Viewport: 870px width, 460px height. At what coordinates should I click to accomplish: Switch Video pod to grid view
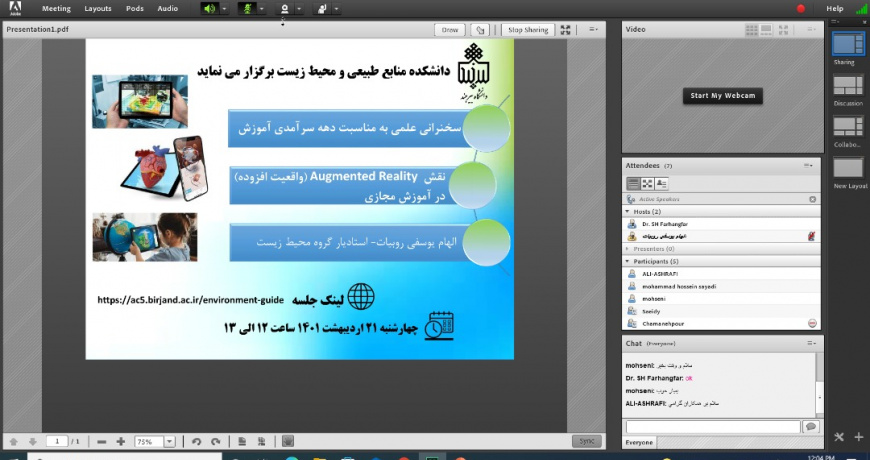pos(751,30)
